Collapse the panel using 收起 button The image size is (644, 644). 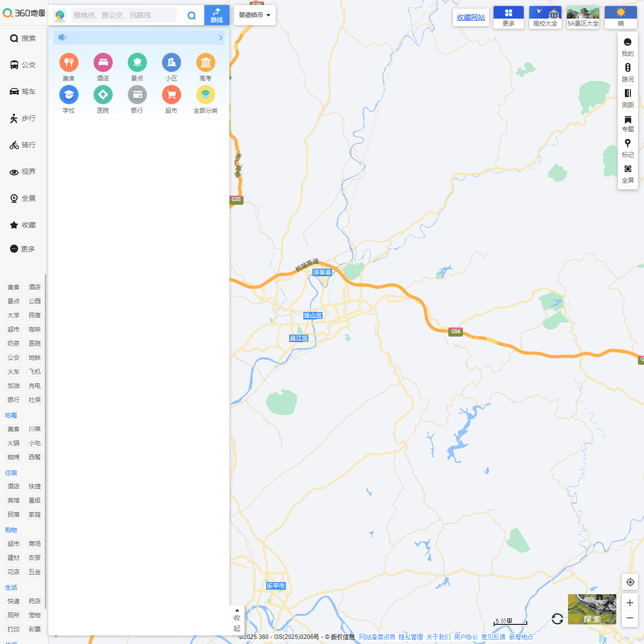click(x=236, y=620)
